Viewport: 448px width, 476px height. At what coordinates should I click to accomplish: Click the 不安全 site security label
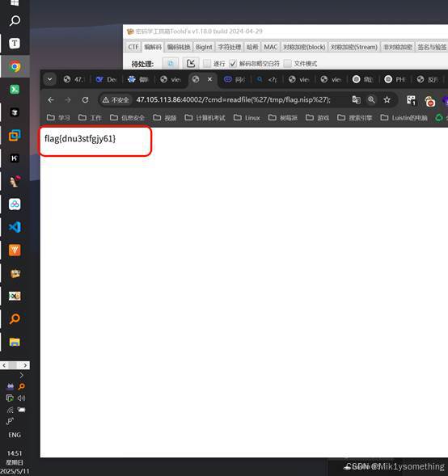tap(116, 100)
